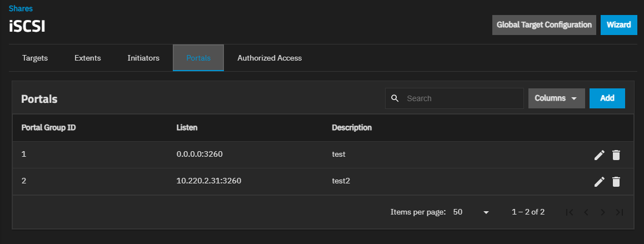Edit the test2 portal with pencil icon
This screenshot has width=644, height=244.
[599, 182]
